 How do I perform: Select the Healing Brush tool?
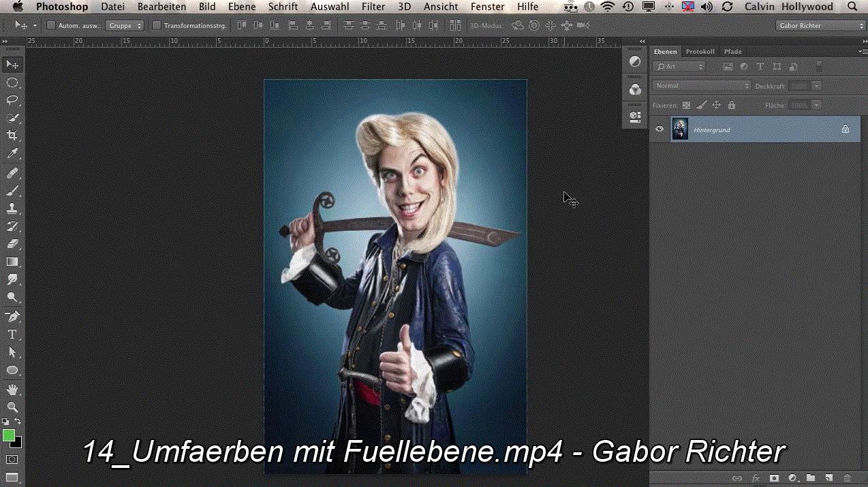(12, 174)
